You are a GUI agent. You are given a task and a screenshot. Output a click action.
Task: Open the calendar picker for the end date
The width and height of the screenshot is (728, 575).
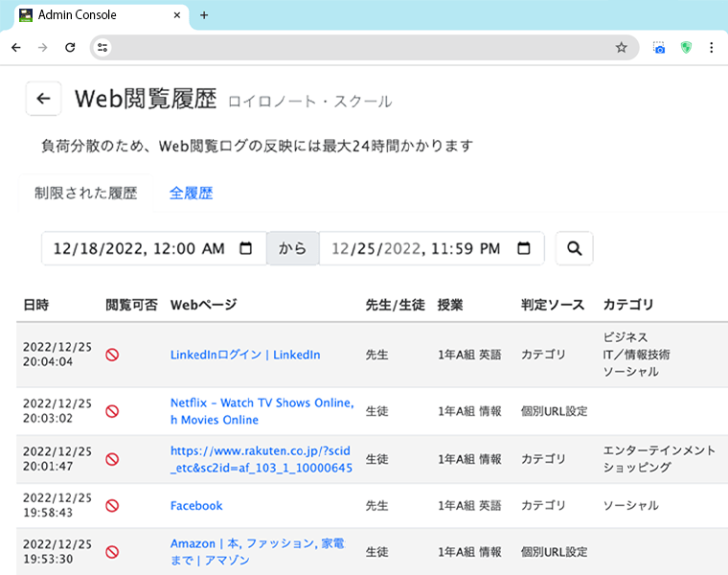click(x=524, y=248)
